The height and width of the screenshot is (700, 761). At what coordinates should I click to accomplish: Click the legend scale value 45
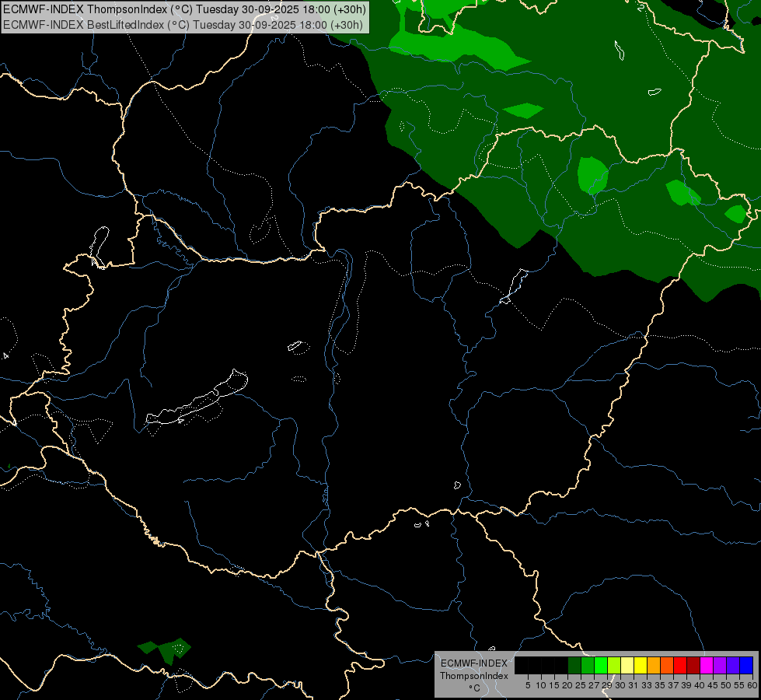713,685
